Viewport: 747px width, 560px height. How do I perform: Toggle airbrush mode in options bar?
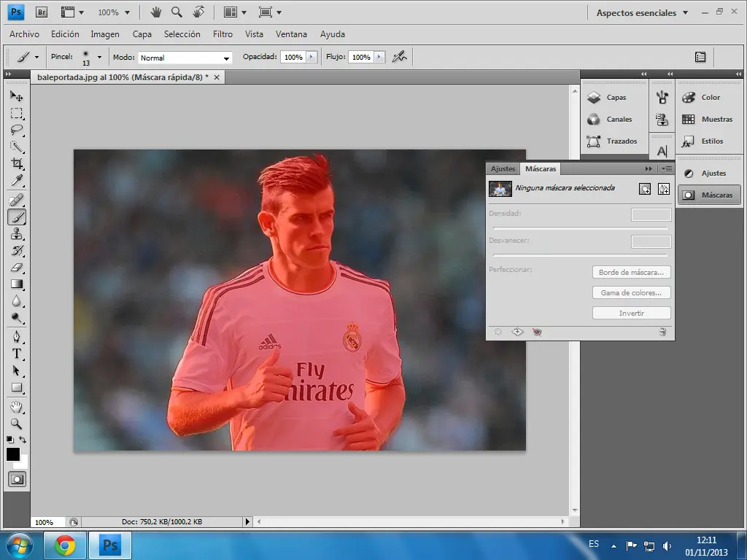[x=399, y=57]
